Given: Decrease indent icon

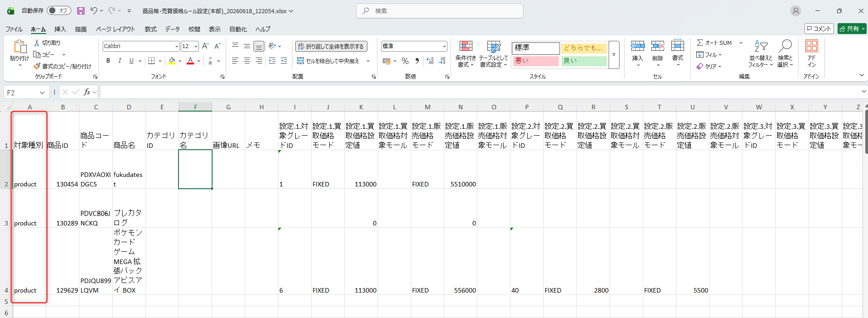Looking at the screenshot, I should click(272, 61).
